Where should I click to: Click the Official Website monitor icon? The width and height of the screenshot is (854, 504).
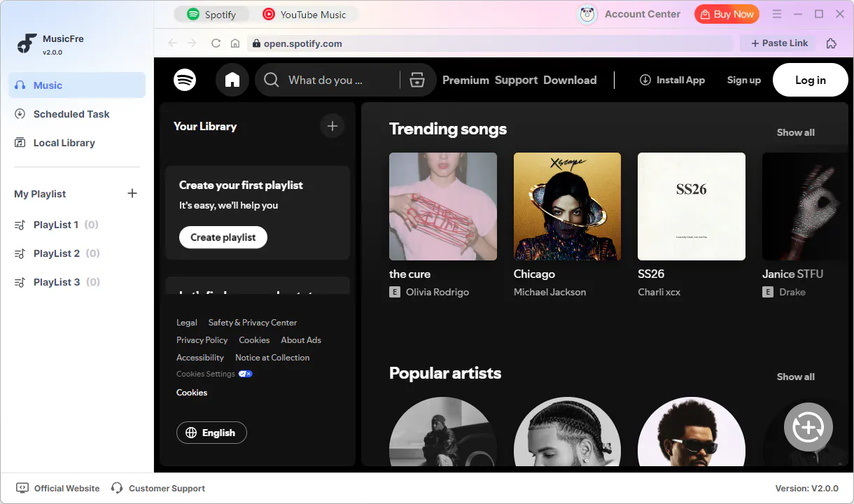[x=22, y=488]
